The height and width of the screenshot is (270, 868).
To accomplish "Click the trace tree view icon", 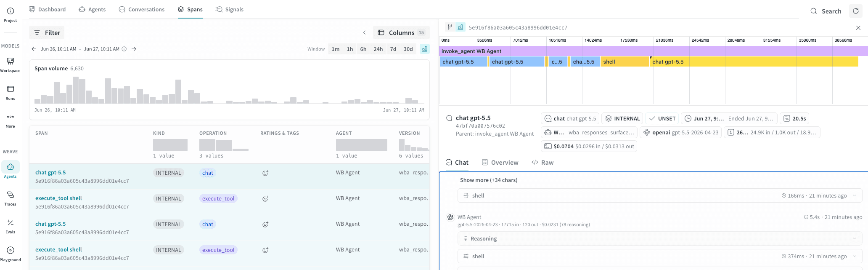I will 450,27.
